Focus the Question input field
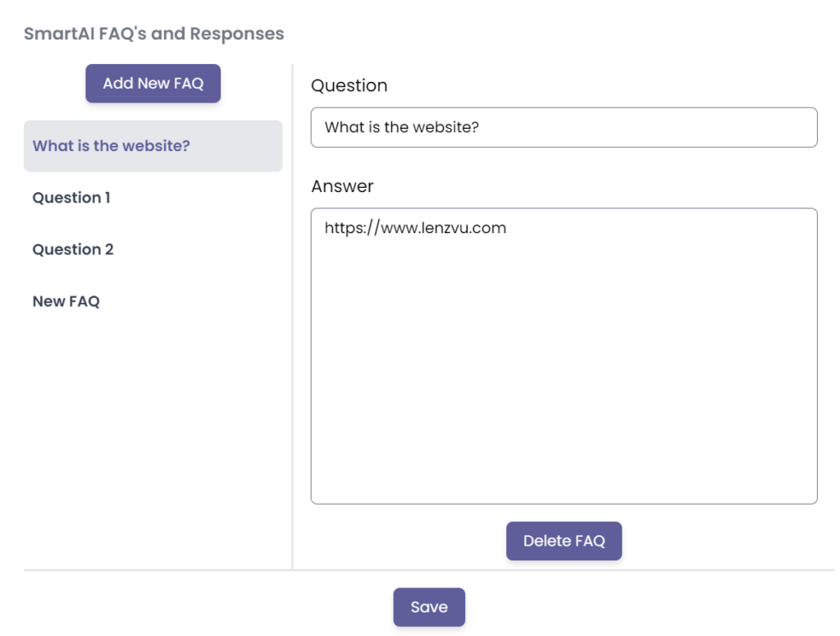 point(564,127)
